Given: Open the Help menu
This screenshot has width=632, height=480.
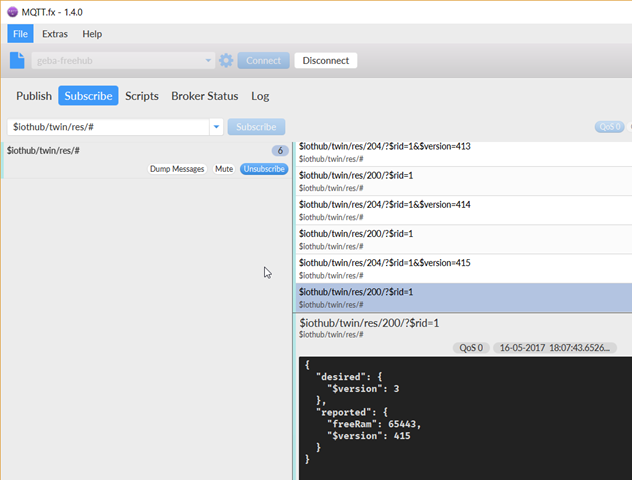Looking at the screenshot, I should [92, 34].
